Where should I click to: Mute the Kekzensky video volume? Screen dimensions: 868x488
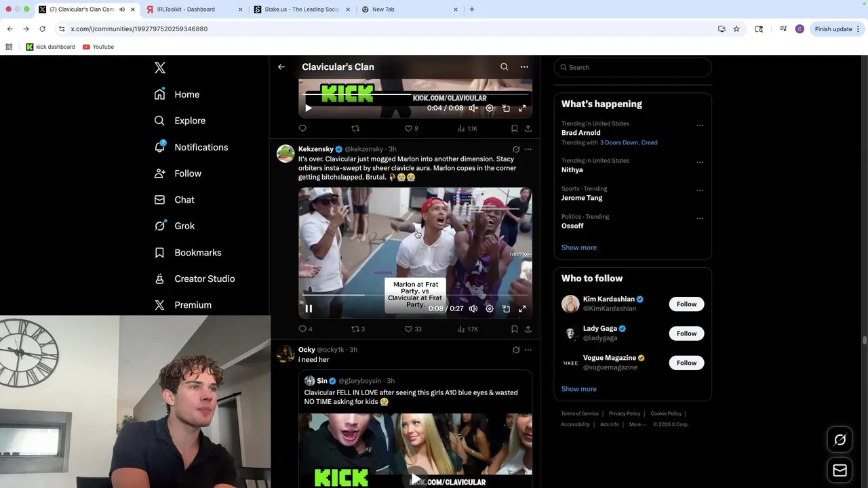[473, 308]
